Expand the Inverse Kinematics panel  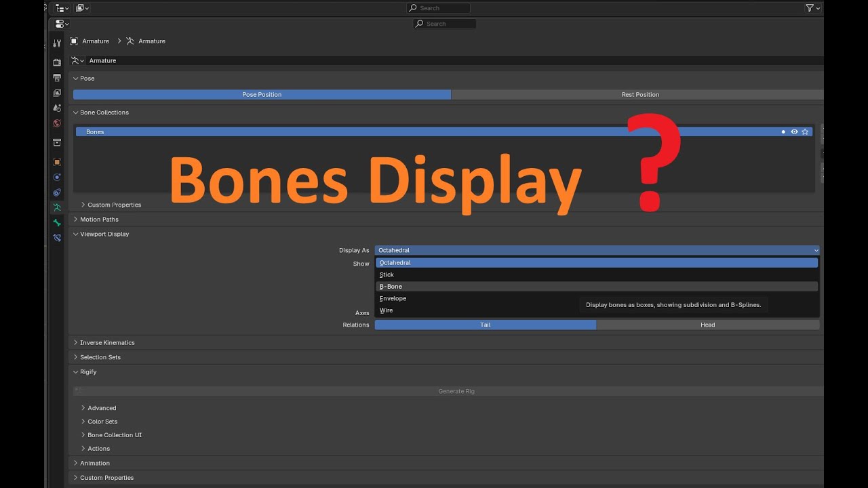[76, 343]
